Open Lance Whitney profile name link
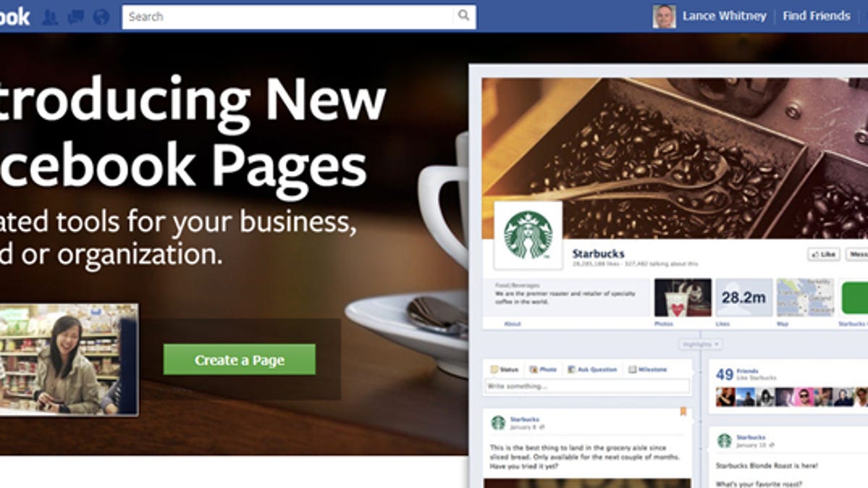The height and width of the screenshot is (488, 868). (724, 16)
